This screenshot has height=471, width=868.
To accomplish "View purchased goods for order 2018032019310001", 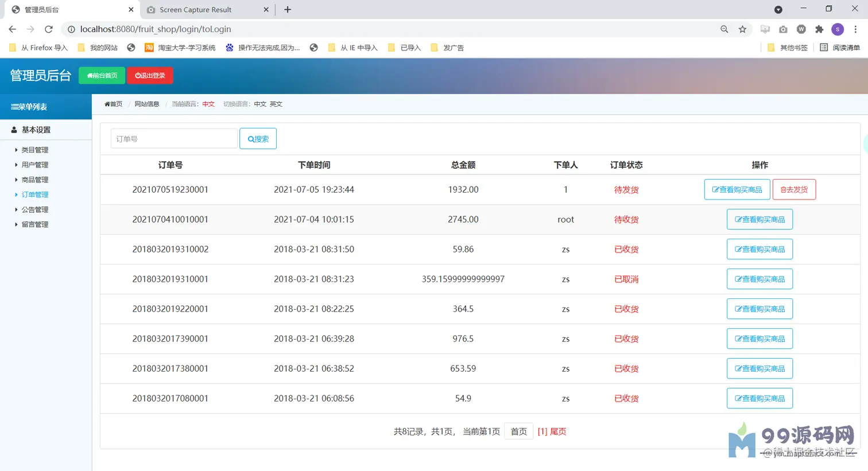I will coord(759,279).
